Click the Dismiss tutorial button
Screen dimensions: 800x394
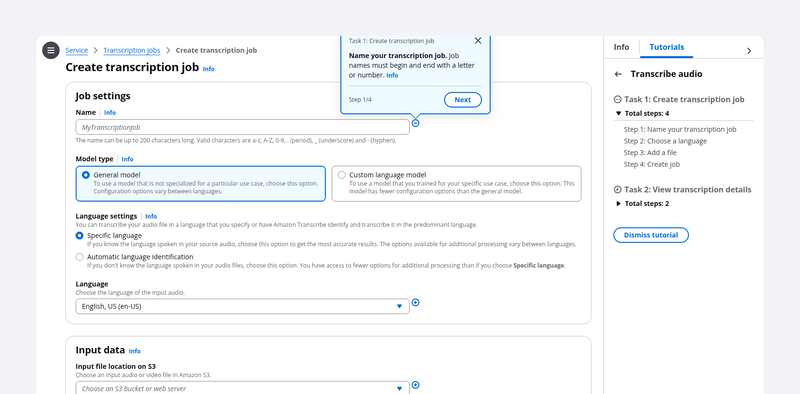(651, 235)
